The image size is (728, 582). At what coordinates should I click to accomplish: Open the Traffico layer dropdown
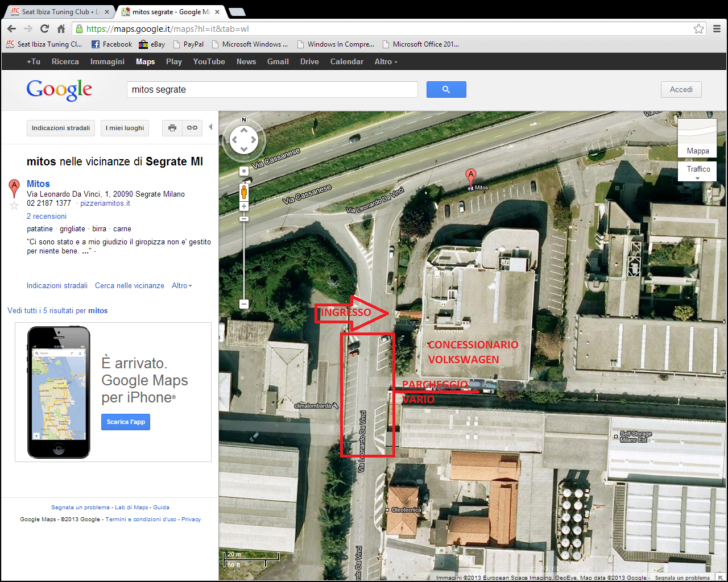[697, 171]
